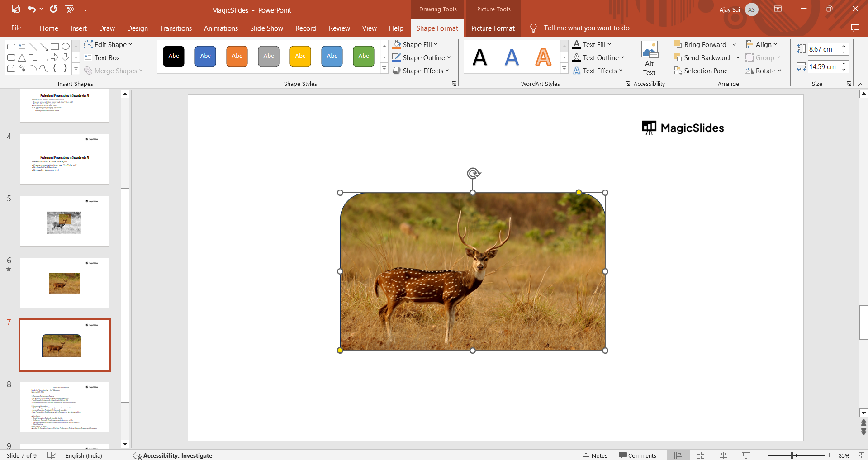Open the Rotate dropdown menu
Image resolution: width=868 pixels, height=460 pixels.
764,71
